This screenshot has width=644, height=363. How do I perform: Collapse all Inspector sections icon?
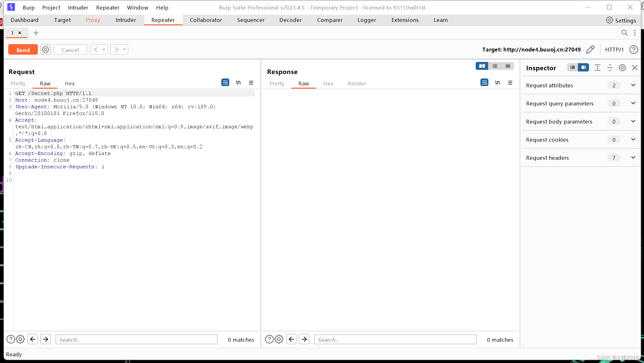(610, 68)
